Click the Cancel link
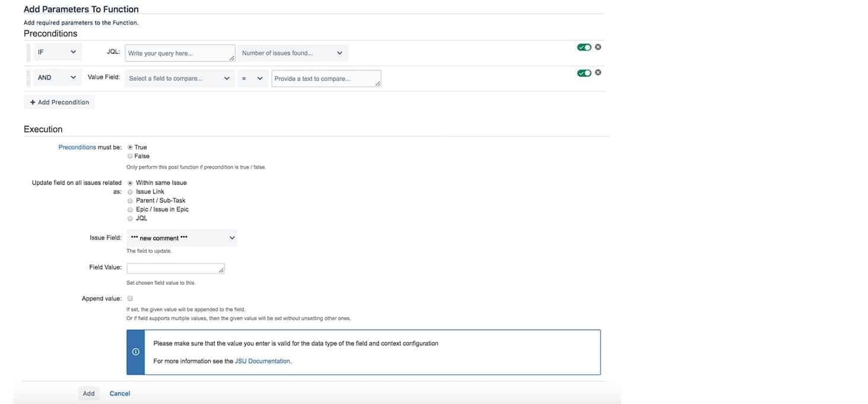 (119, 393)
